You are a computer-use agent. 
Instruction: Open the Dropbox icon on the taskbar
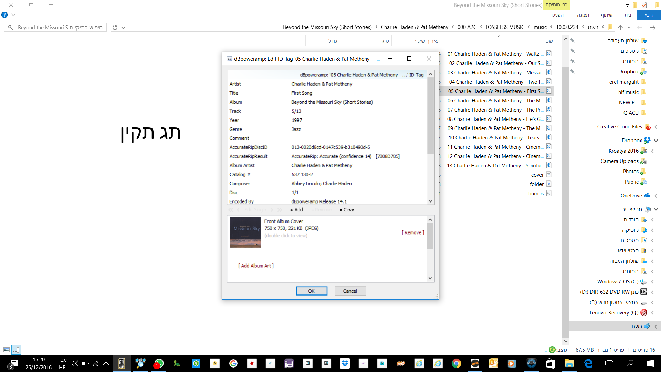click(x=345, y=364)
